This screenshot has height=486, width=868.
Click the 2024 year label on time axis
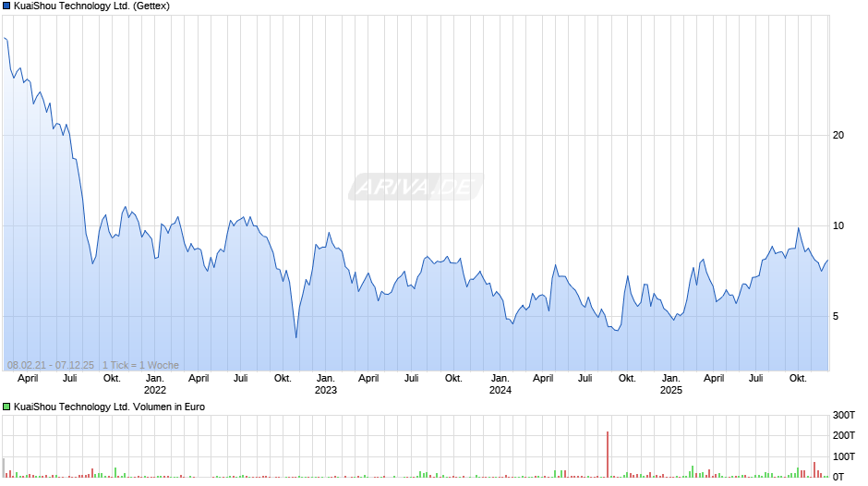[x=500, y=390]
